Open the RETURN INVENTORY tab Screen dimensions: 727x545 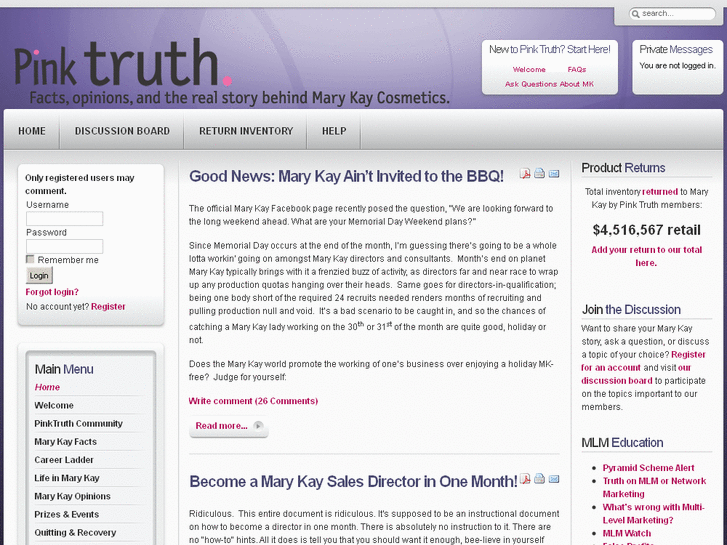coord(246,131)
